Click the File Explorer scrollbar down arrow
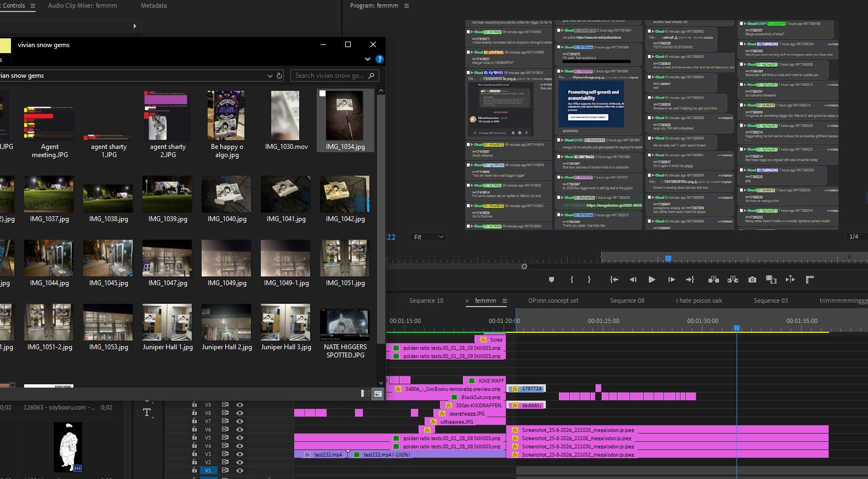The width and height of the screenshot is (868, 479). coord(381,383)
